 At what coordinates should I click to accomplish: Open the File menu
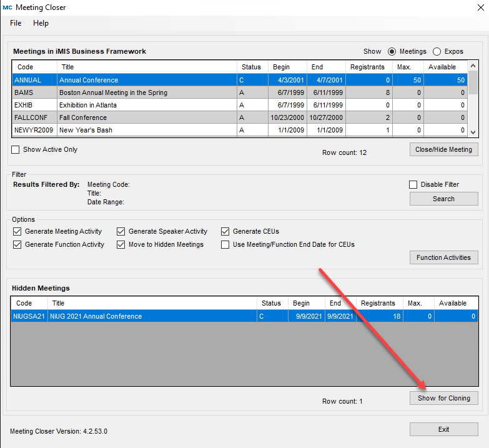tap(16, 23)
